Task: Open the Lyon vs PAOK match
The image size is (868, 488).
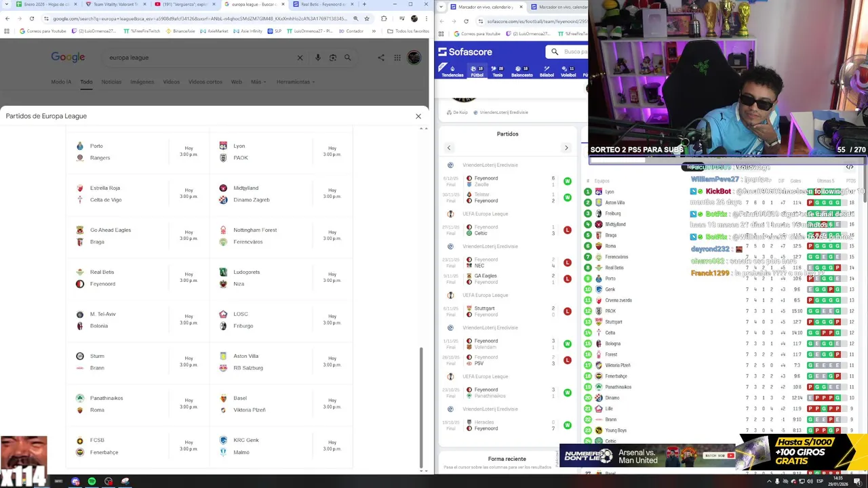Action: 281,152
